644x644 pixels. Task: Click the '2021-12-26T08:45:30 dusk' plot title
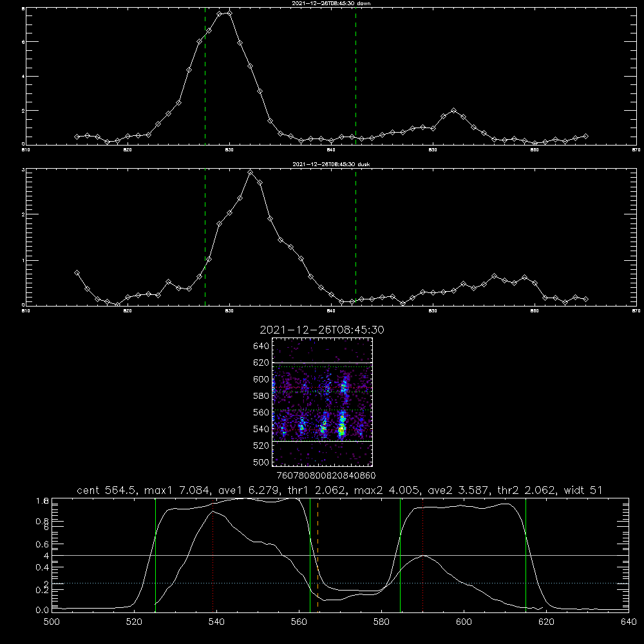(332, 164)
